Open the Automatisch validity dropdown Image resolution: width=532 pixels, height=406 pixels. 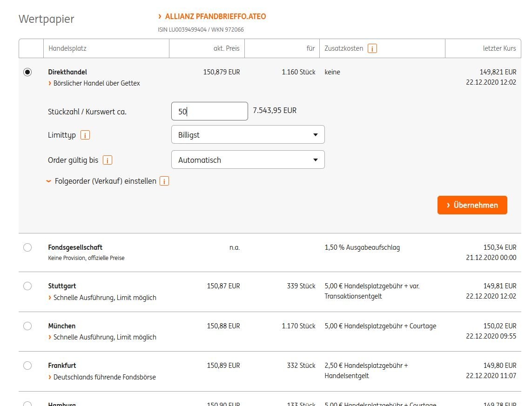(x=248, y=160)
